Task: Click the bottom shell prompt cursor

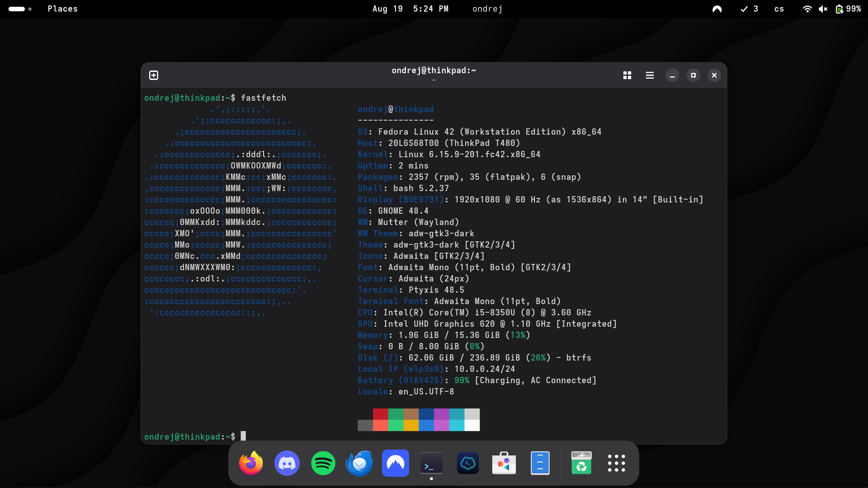Action: (243, 436)
